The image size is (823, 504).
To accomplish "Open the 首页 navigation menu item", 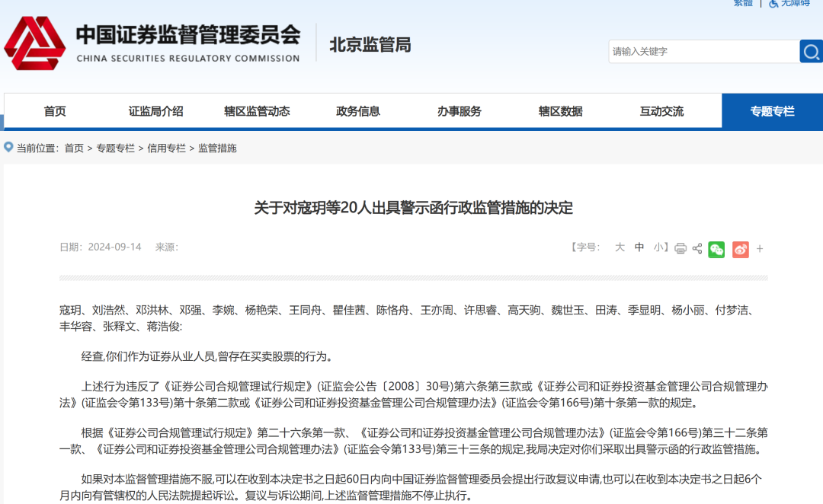I will 55,110.
